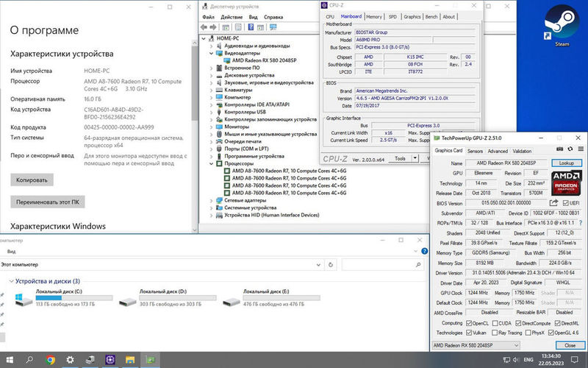This screenshot has width=588, height=368.
Task: Open taskbar search
Action: (29, 360)
